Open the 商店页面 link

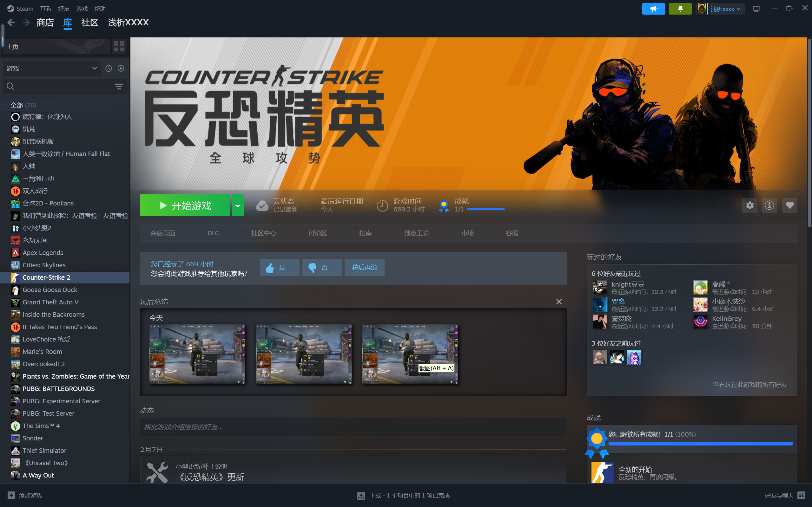pyautogui.click(x=163, y=233)
